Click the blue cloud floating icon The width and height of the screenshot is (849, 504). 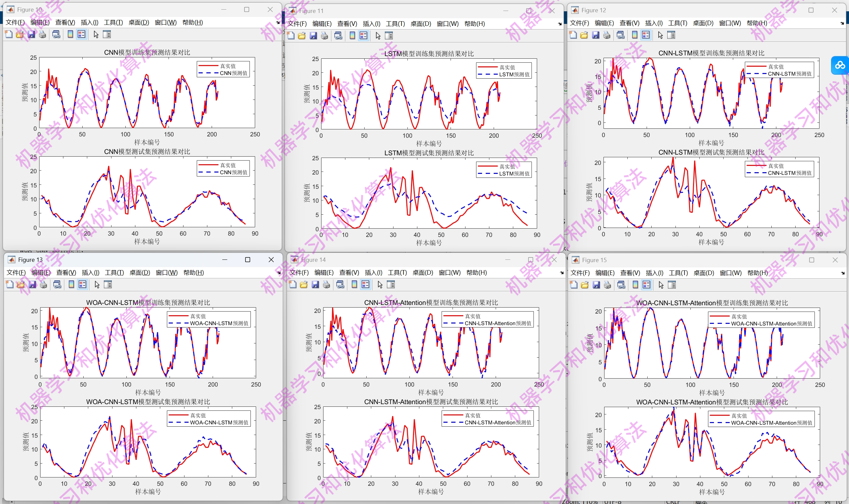point(840,65)
